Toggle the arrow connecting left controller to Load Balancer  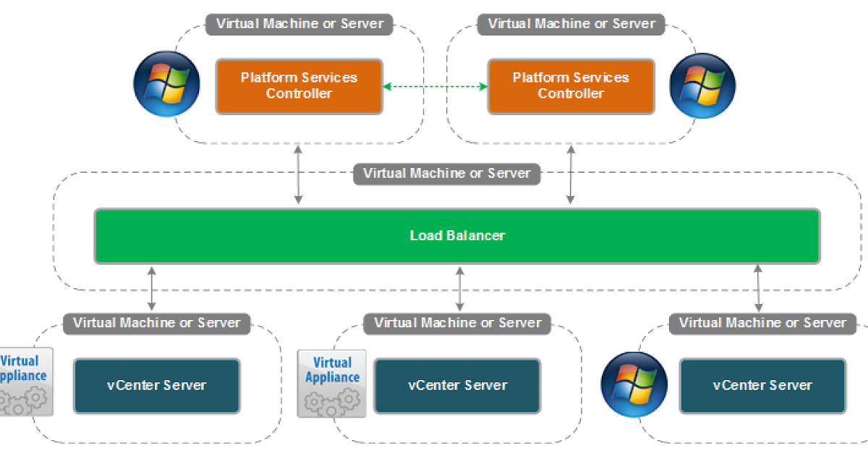pyautogui.click(x=297, y=174)
